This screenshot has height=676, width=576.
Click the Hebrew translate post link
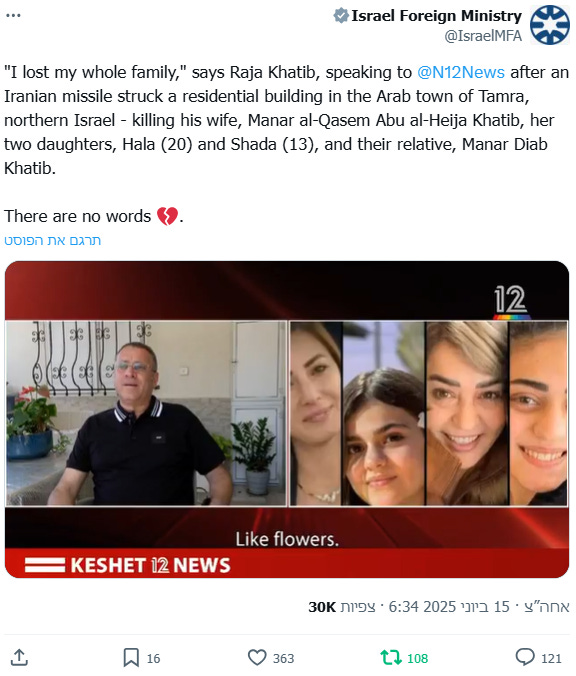53,240
